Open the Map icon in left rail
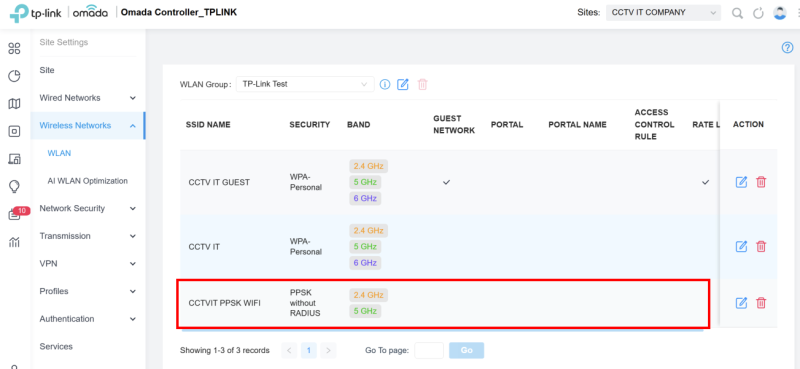 tap(14, 104)
